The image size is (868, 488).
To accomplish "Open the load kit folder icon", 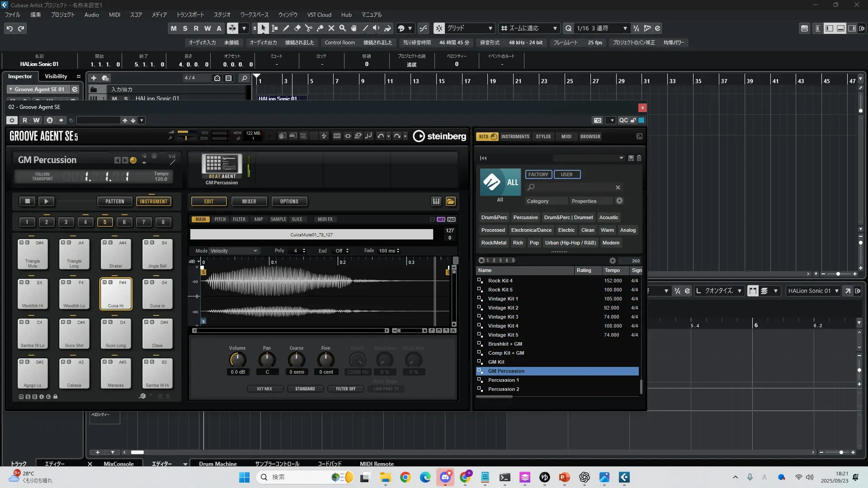I will coord(450,202).
